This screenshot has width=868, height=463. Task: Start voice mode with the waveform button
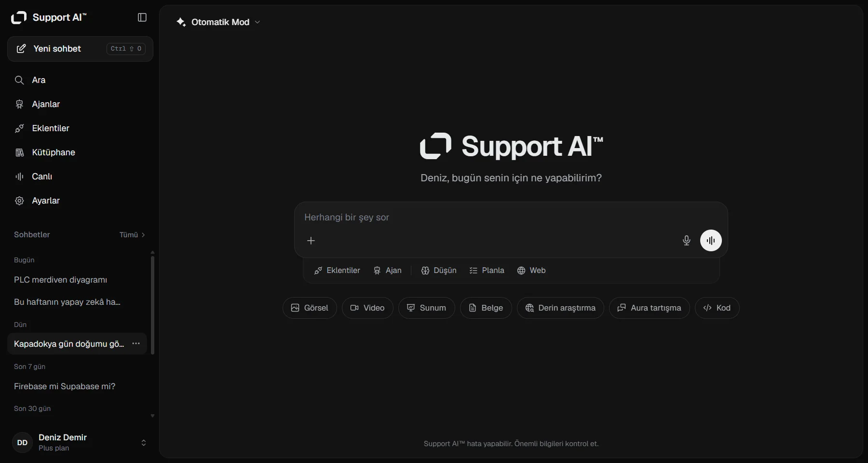(x=711, y=241)
